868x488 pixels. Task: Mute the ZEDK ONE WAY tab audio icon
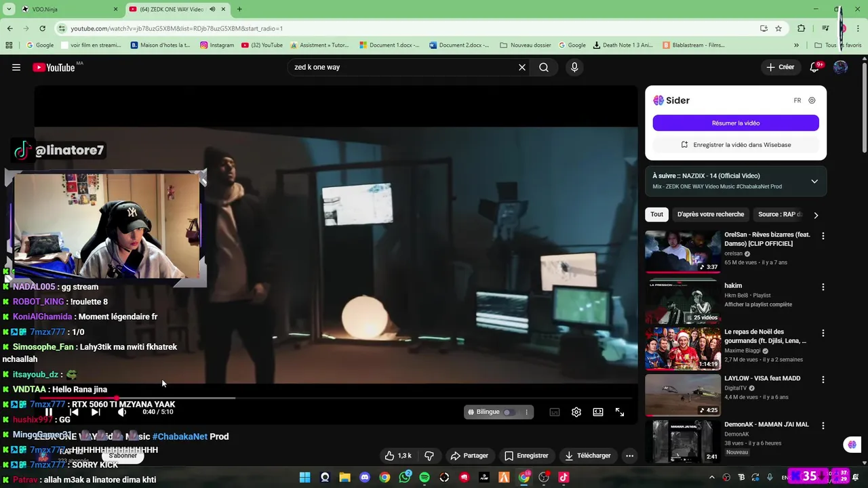click(213, 9)
